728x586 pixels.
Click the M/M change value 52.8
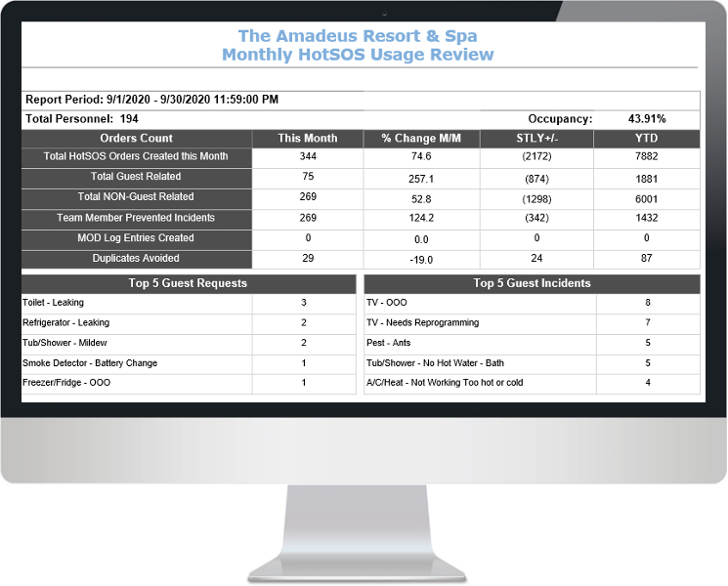[421, 199]
